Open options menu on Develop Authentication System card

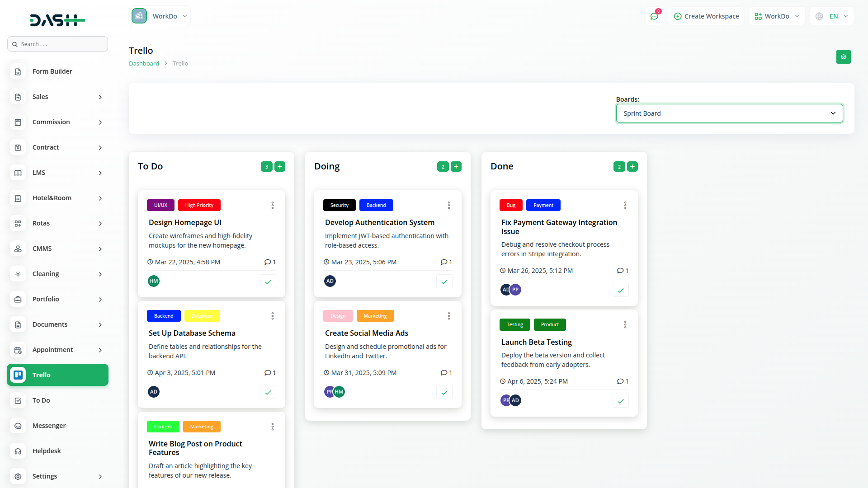click(449, 205)
